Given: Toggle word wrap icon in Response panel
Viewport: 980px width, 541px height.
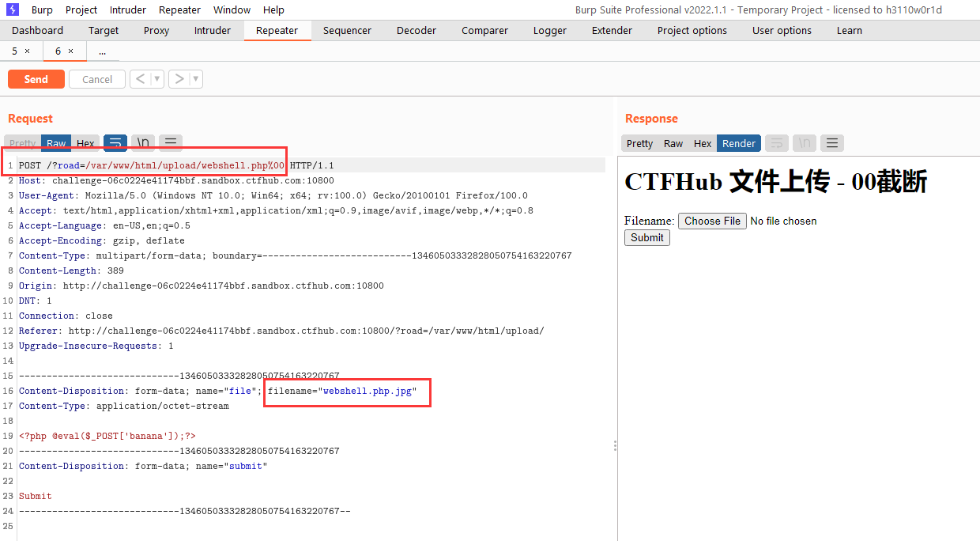Looking at the screenshot, I should (x=777, y=143).
